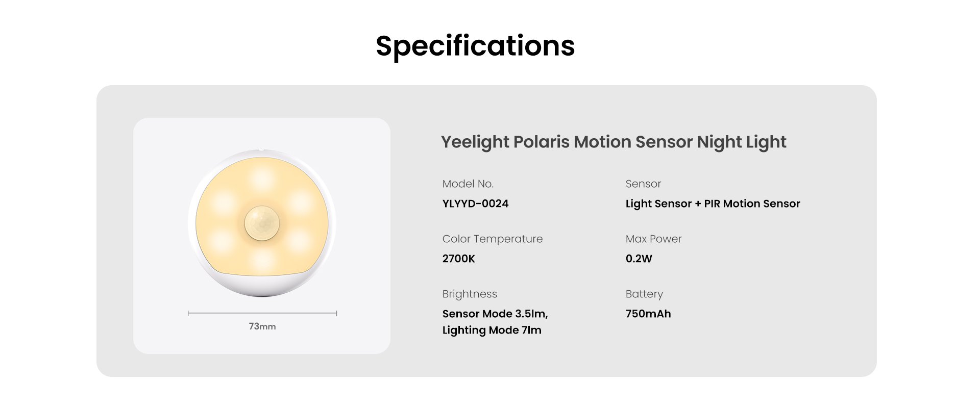Viewport: 980px width, 408px height.
Task: Click the Color Temperature label
Action: pos(492,239)
